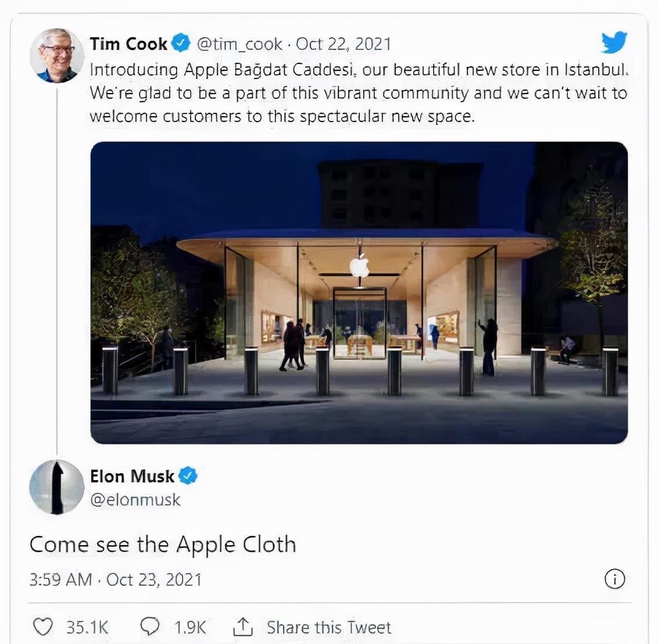This screenshot has height=644, width=658.
Task: Open Elon Musk's profile picture
Action: coord(56,487)
